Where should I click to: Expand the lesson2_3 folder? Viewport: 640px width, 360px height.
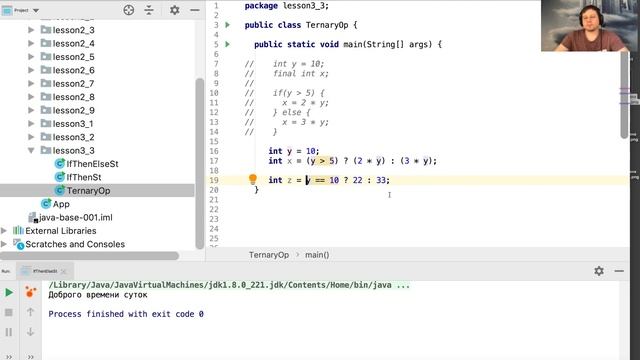point(31,30)
